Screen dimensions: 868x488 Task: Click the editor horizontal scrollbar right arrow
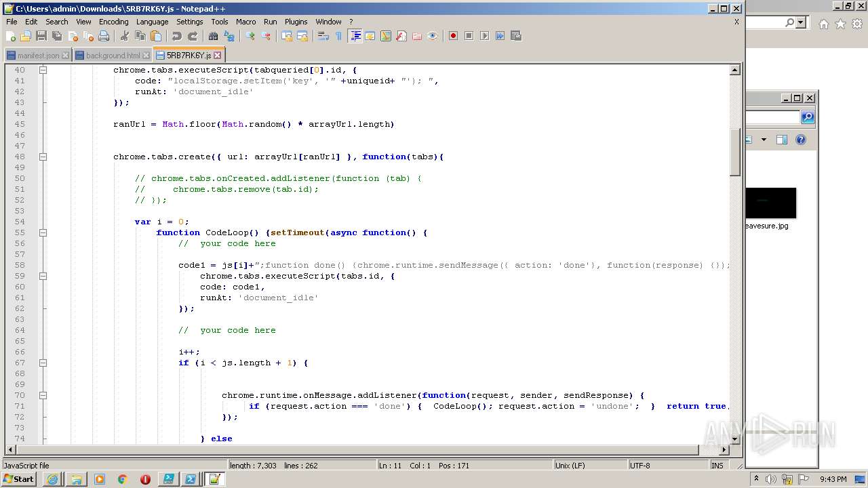click(x=724, y=449)
